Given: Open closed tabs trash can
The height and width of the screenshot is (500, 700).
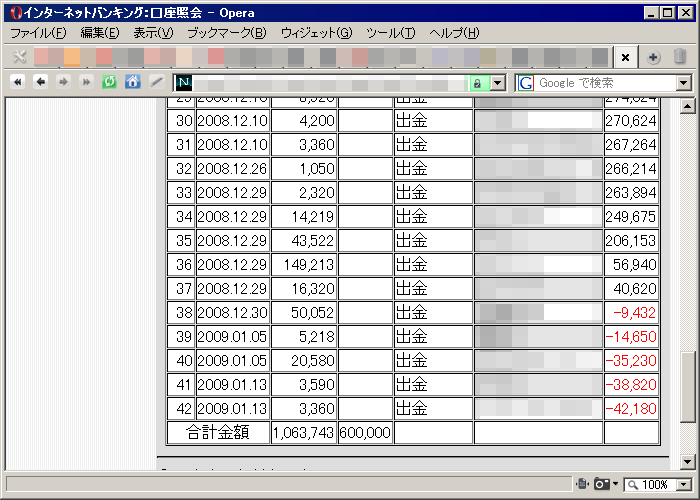Looking at the screenshot, I should click(x=680, y=57).
